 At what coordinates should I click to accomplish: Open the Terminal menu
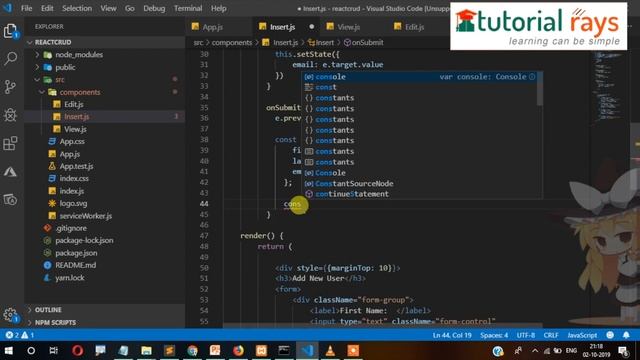click(188, 8)
